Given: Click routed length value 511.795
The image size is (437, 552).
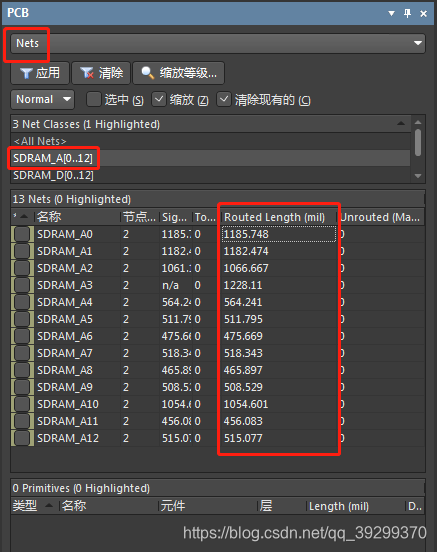Looking at the screenshot, I should [243, 319].
